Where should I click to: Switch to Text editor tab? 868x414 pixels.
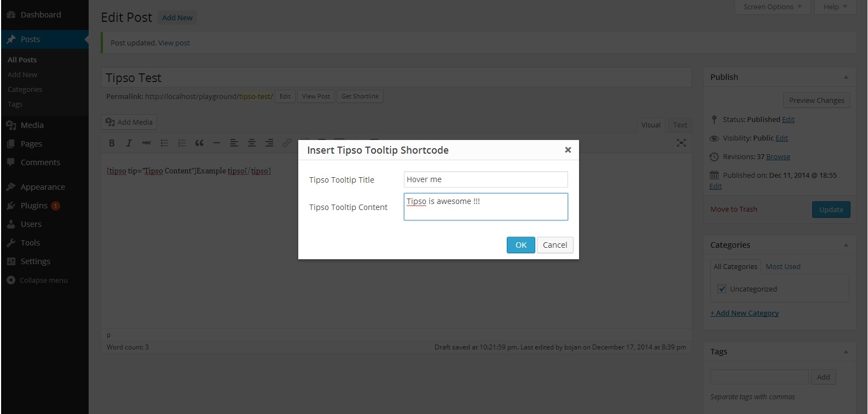[680, 125]
